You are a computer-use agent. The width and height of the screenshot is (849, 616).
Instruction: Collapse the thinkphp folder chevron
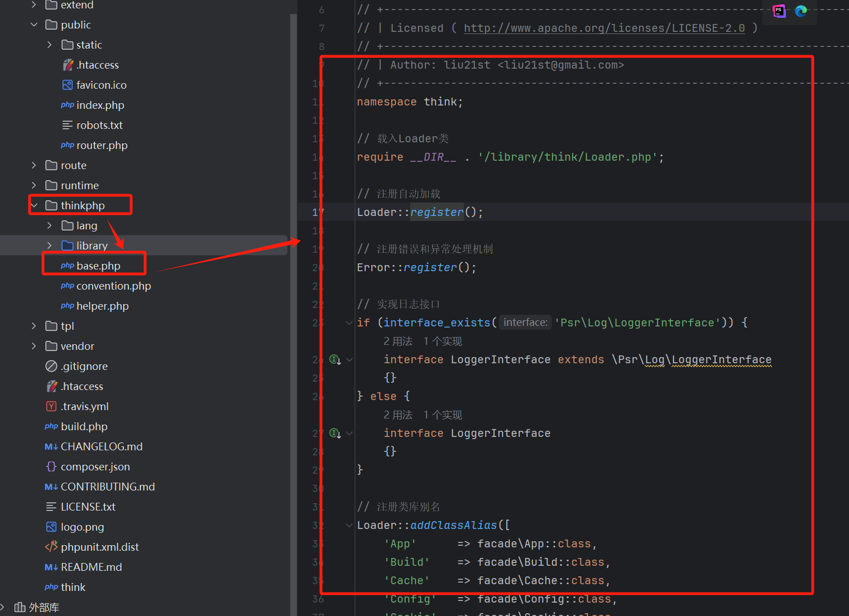pos(34,205)
